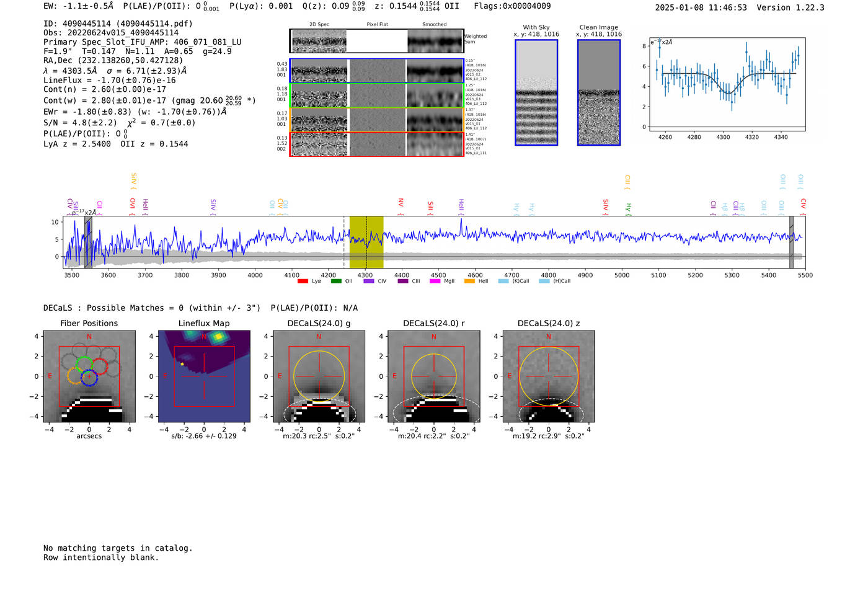The height and width of the screenshot is (591, 868).
Task: Click the gray masked band near 5460 Å
Action: [791, 242]
